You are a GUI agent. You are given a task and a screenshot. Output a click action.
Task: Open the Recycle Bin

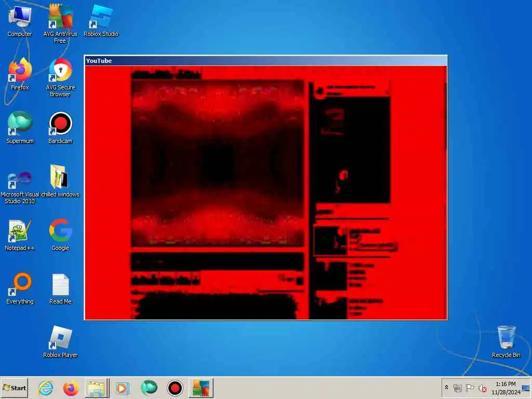[506, 342]
